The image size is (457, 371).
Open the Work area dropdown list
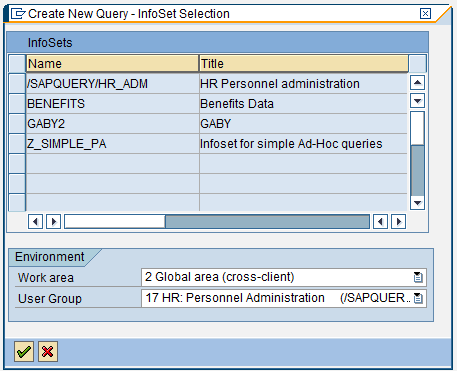(418, 277)
